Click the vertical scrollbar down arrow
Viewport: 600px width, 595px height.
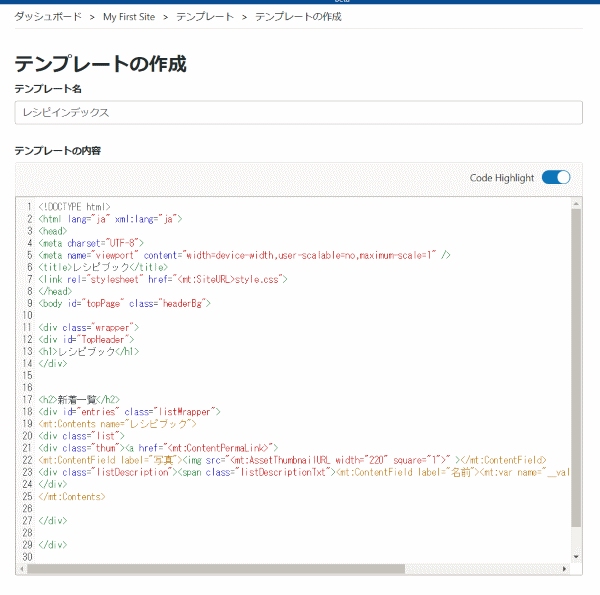tap(576, 557)
